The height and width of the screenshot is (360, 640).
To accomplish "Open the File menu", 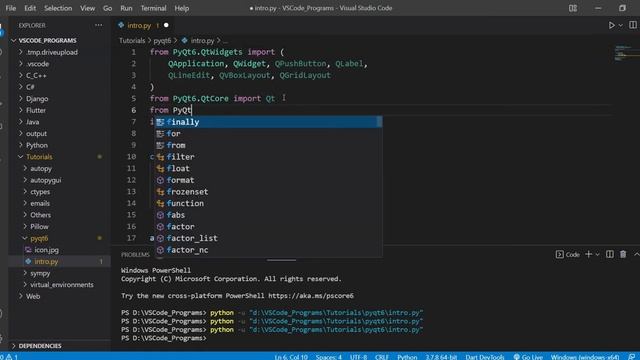I will click(x=11, y=8).
